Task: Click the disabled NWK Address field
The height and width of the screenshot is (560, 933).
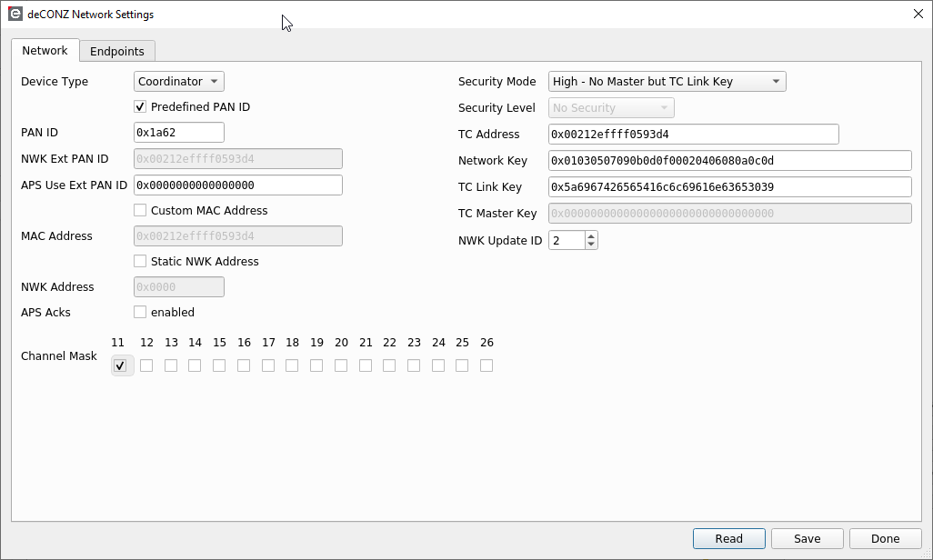Action: click(x=179, y=287)
